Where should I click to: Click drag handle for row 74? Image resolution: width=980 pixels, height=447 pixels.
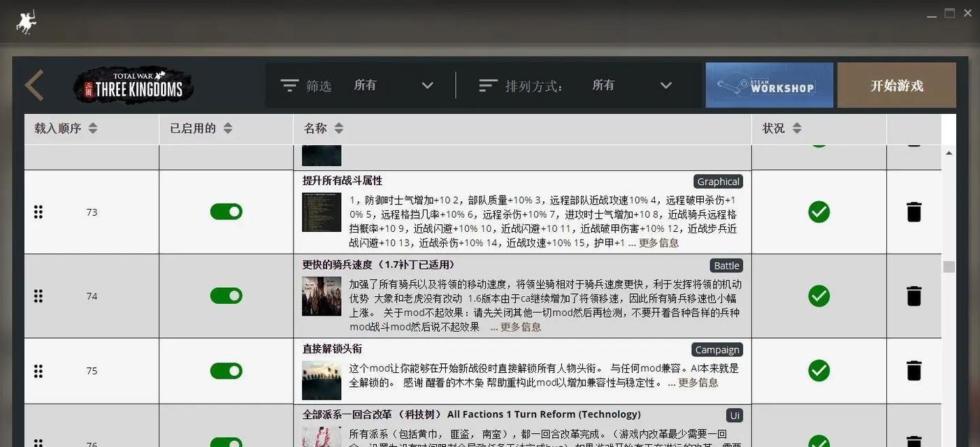pyautogui.click(x=38, y=296)
